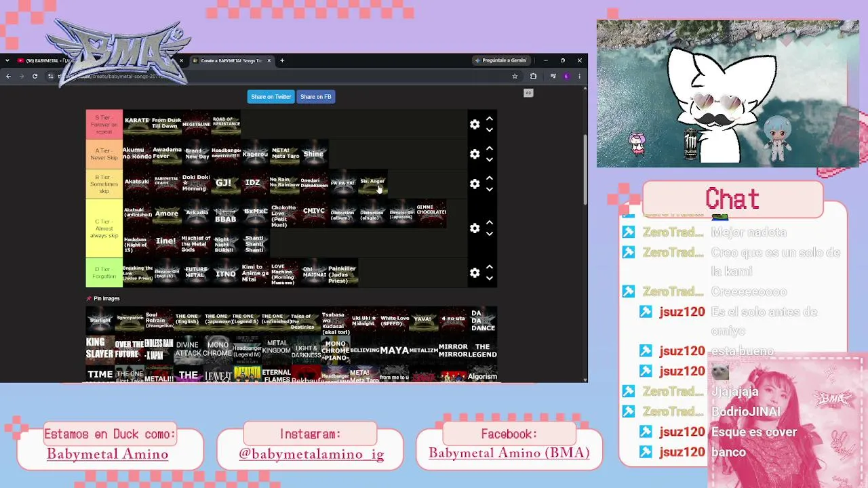Image resolution: width=868 pixels, height=488 pixels.
Task: Move D Tier row up with arrow
Action: coord(489,267)
